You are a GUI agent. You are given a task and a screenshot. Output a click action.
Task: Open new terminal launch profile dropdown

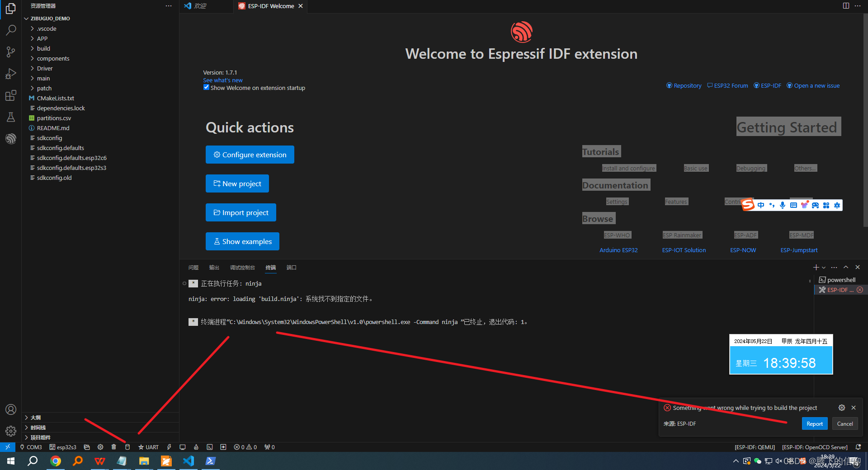824,268
